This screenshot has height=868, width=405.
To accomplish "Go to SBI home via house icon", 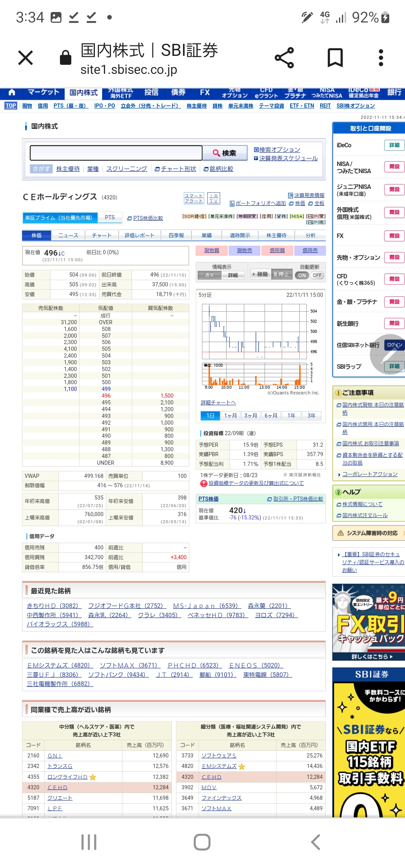I will pos(12,92).
